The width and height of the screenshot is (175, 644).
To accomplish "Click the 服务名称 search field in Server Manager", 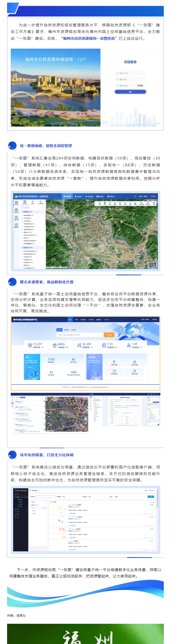I will [x=46, y=497].
